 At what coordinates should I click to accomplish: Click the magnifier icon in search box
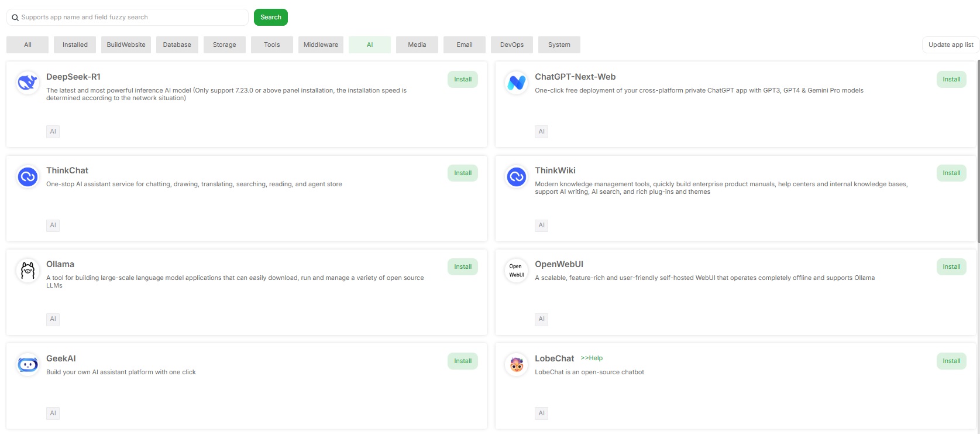click(15, 18)
